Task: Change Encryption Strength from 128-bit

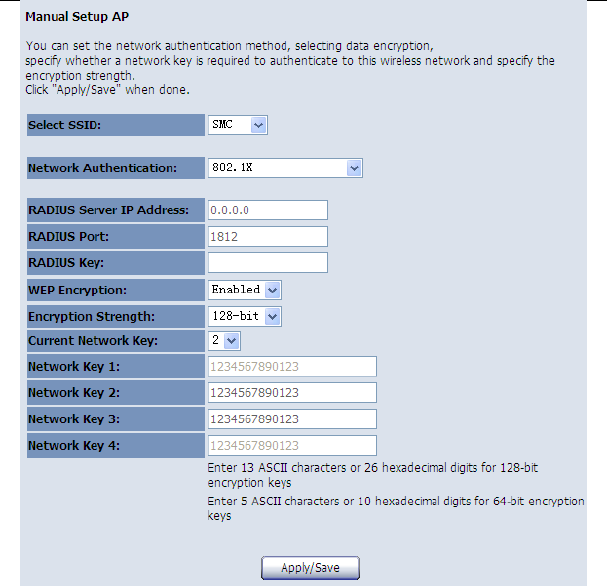Action: 245,316
